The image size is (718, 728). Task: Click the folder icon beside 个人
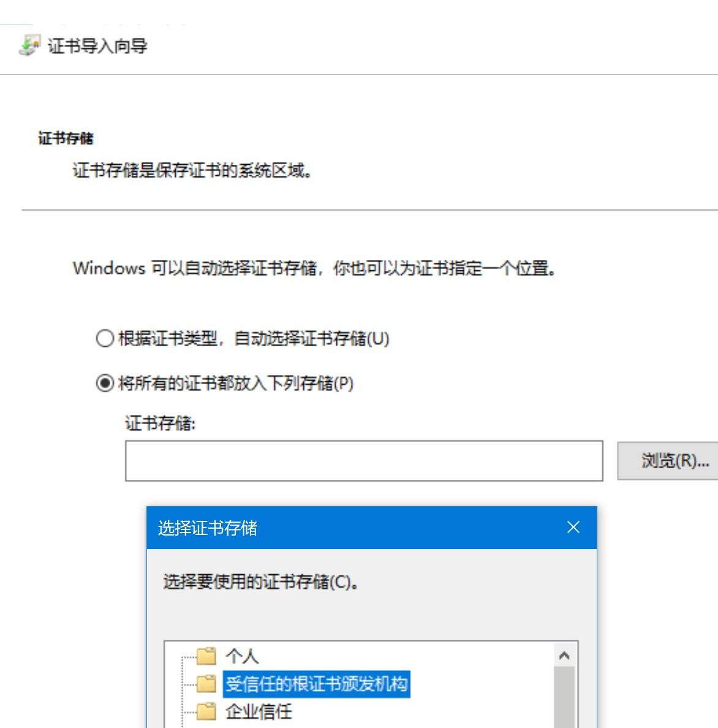(x=206, y=656)
